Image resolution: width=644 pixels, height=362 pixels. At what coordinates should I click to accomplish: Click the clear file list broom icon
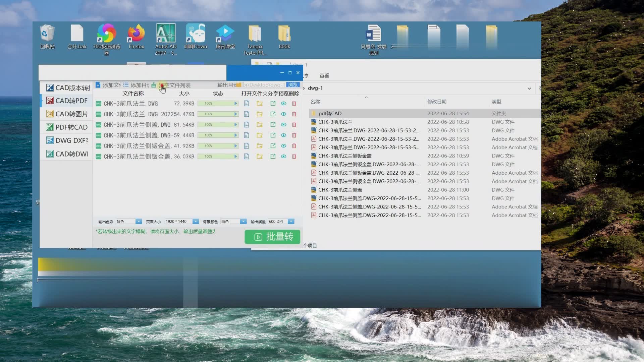point(154,85)
